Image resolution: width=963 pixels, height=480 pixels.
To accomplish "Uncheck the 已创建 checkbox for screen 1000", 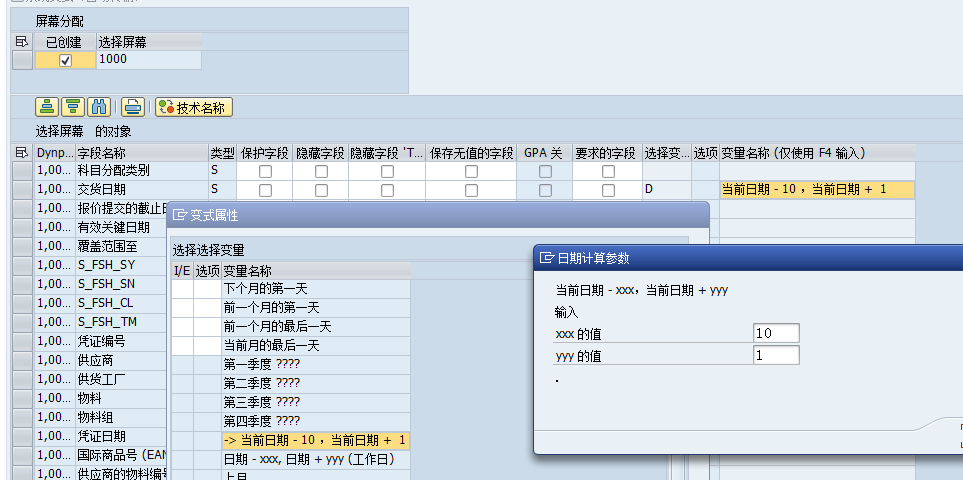I will 66,60.
